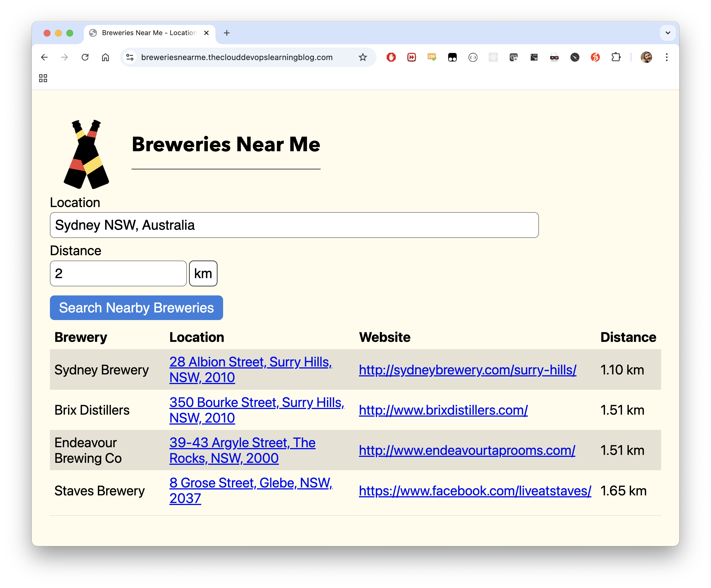Click inside the Location input field
The height and width of the screenshot is (588, 711).
tap(294, 225)
